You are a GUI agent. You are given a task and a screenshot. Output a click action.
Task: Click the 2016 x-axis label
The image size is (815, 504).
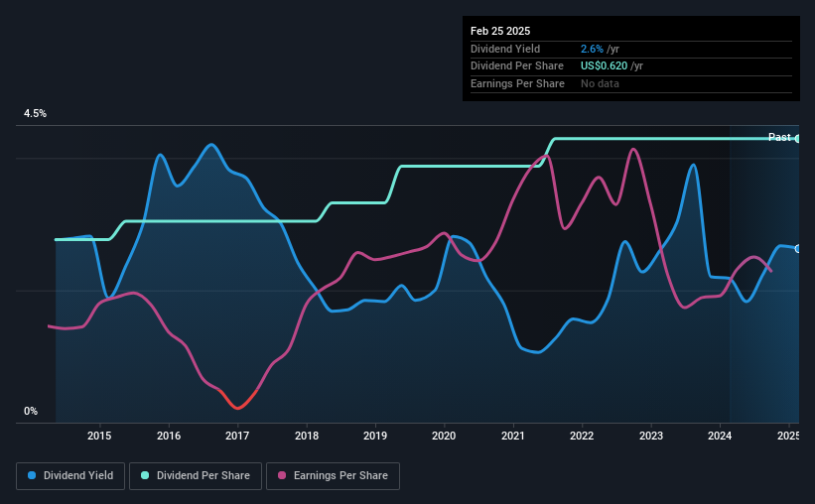pyautogui.click(x=169, y=436)
